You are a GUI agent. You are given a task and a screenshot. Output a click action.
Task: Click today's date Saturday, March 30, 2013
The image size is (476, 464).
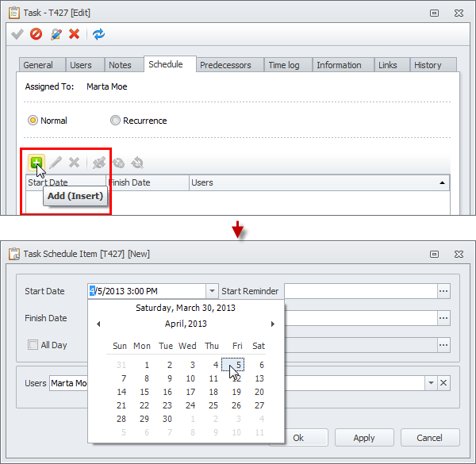tap(186, 308)
